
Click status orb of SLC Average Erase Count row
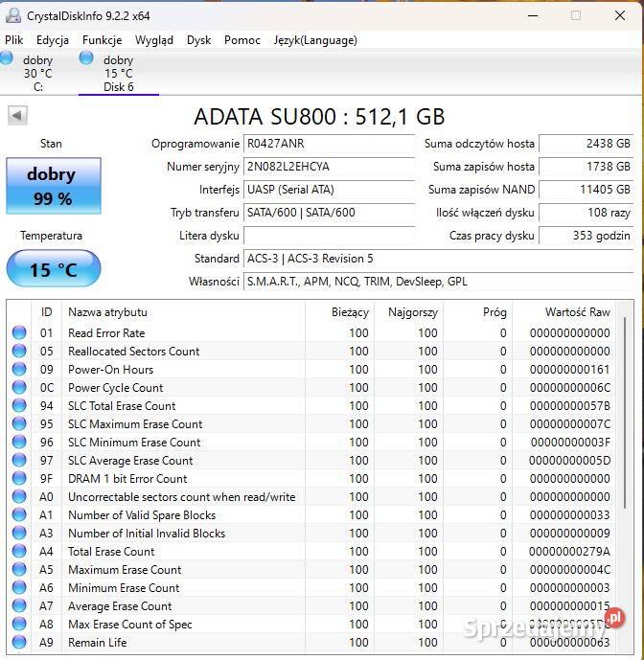click(x=19, y=460)
